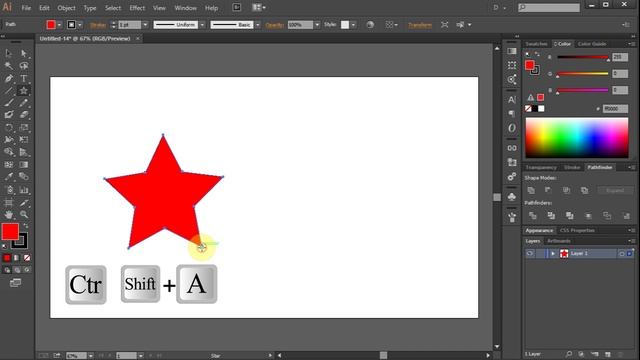
Task: Enable Draw Inside mode
Action: [27, 270]
